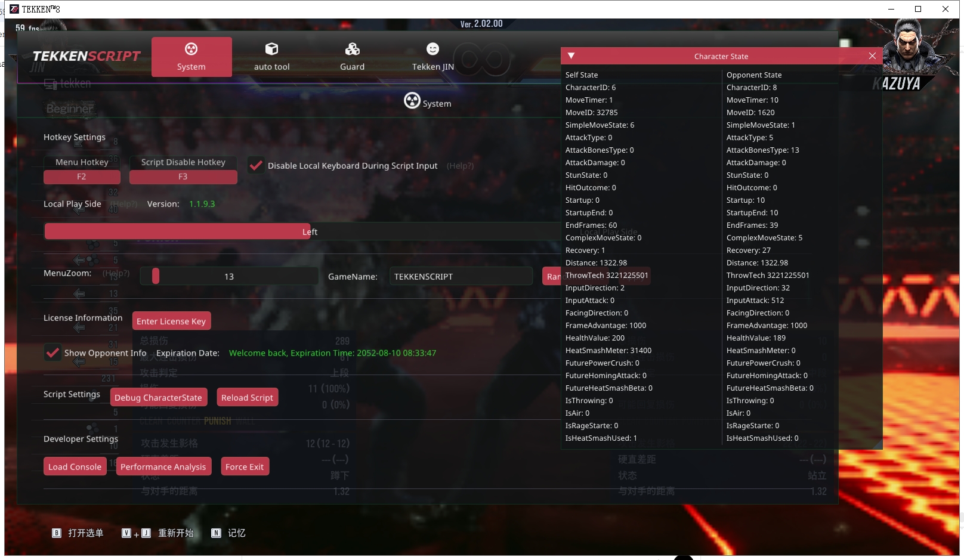Screen dimensions: 964x560
Task: Click the Enter License Key button
Action: (x=171, y=321)
